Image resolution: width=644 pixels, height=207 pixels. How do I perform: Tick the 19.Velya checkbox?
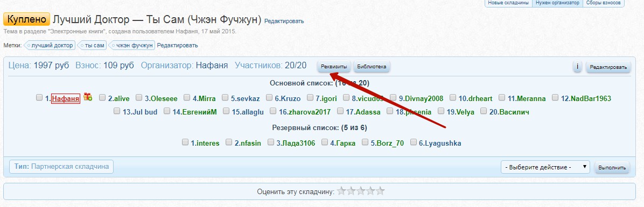click(440, 111)
